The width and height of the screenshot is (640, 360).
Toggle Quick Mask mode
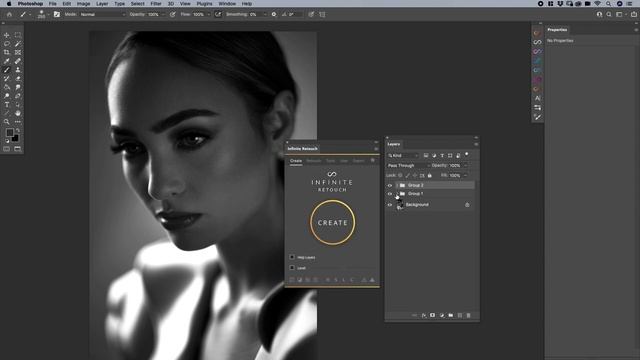[7, 149]
